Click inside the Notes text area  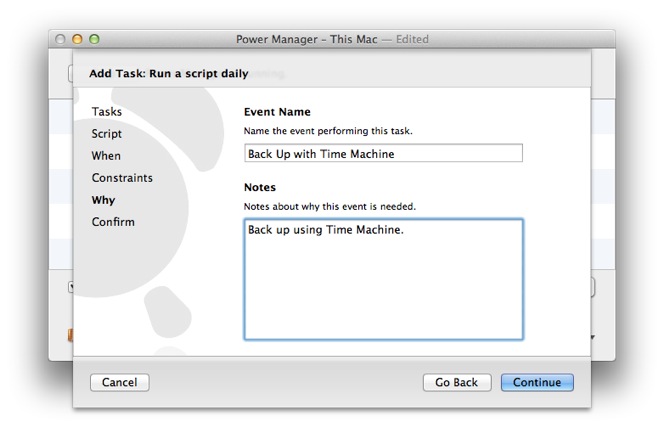click(383, 279)
